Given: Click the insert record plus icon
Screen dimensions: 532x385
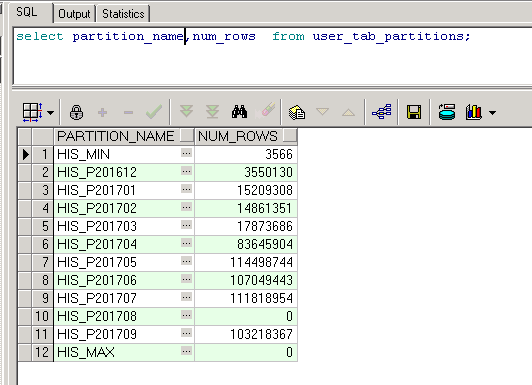Looking at the screenshot, I should point(102,112).
